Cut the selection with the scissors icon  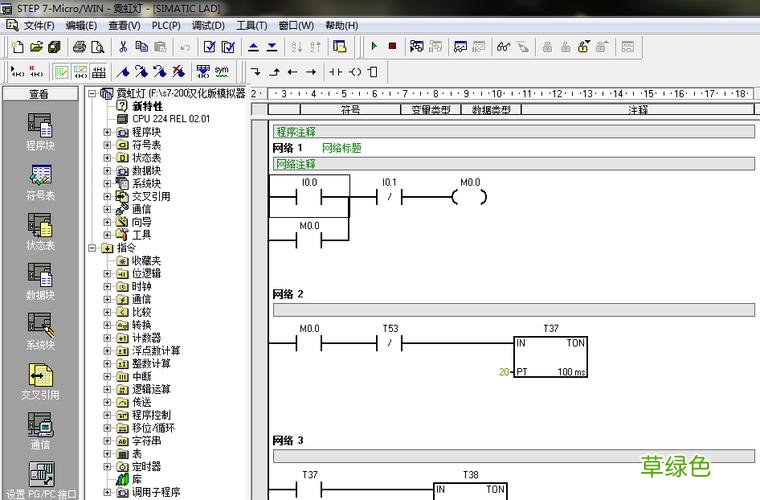point(123,47)
